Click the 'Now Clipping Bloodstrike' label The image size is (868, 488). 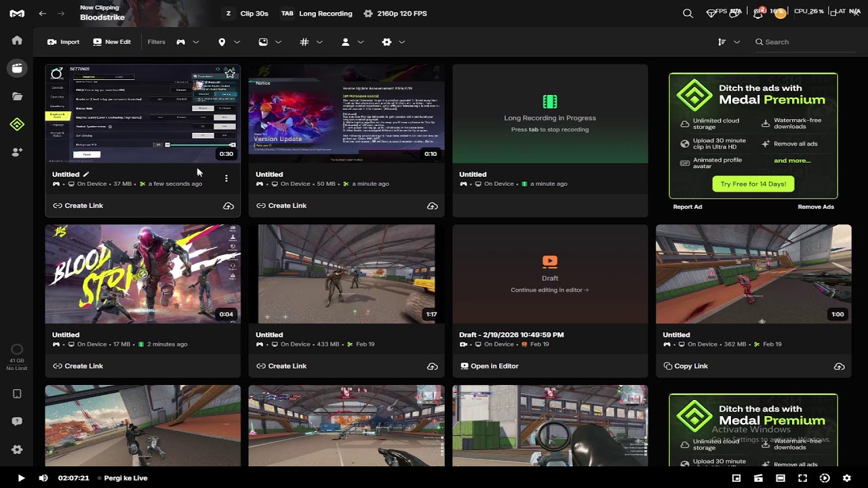(102, 13)
